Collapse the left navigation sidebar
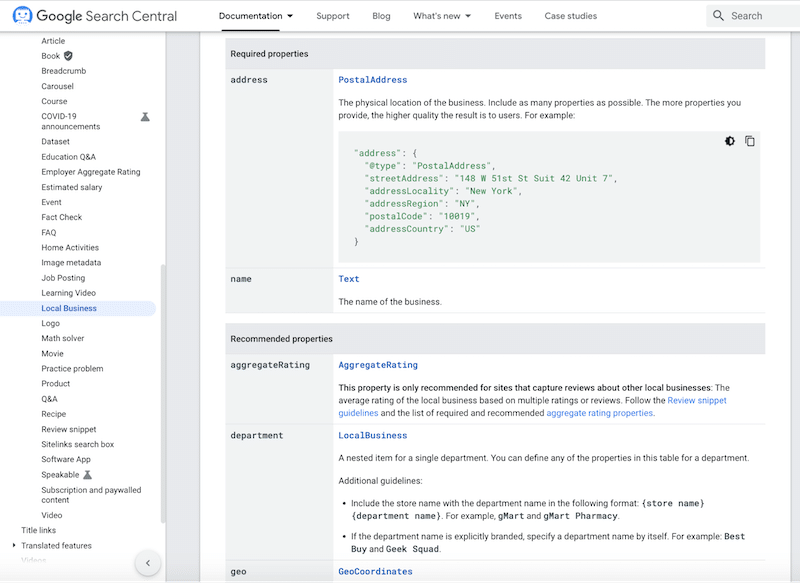 pyautogui.click(x=147, y=563)
